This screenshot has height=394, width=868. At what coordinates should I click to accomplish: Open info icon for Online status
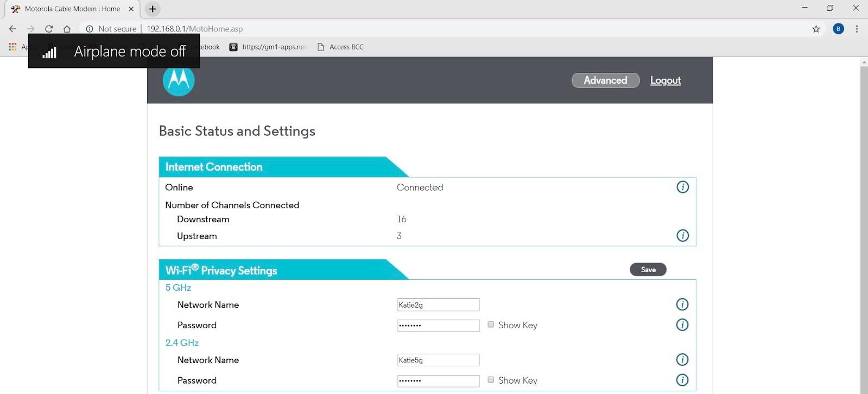(x=682, y=187)
